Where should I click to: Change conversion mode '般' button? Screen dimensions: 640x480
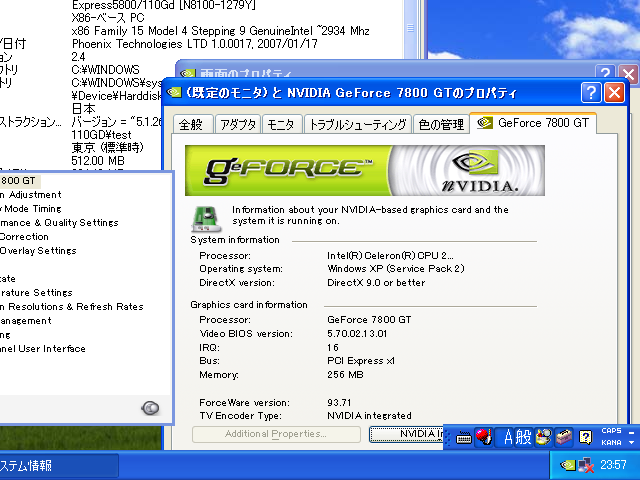[x=523, y=437]
